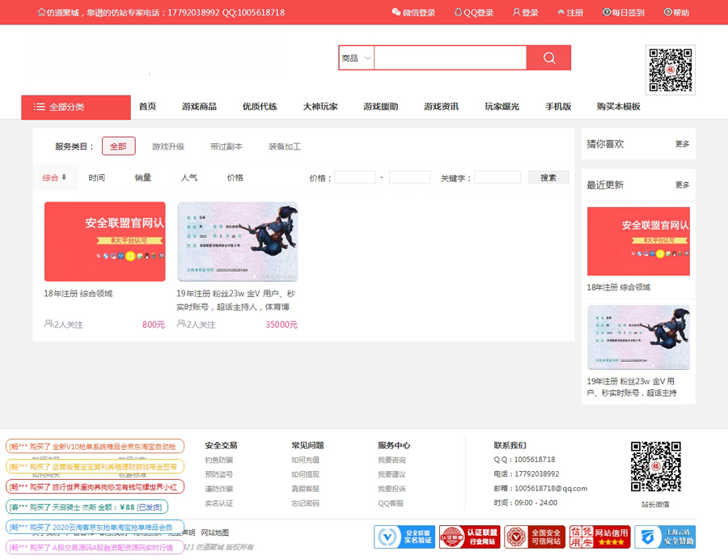Click the magnifier search button
This screenshot has height=560, width=728.
pos(548,57)
